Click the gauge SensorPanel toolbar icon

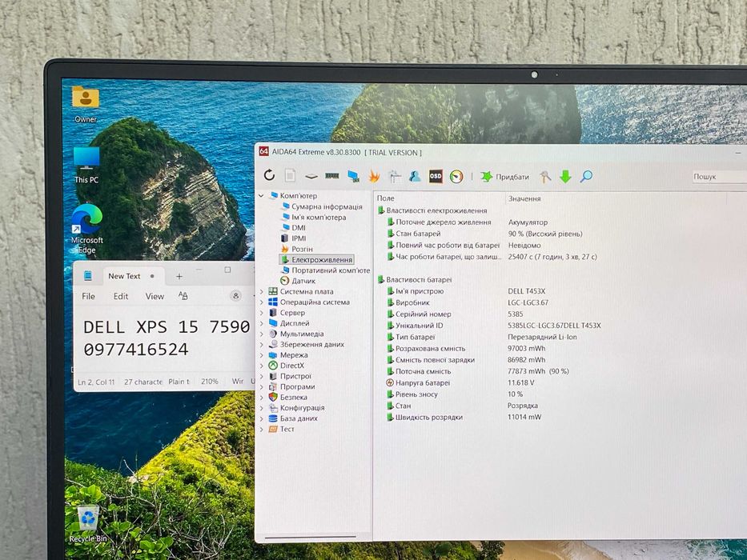(456, 177)
